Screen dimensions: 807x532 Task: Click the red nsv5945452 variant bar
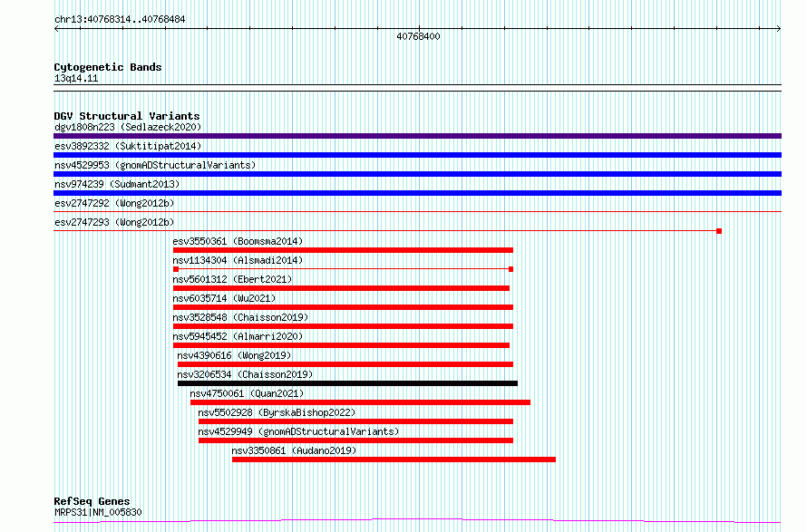[341, 345]
